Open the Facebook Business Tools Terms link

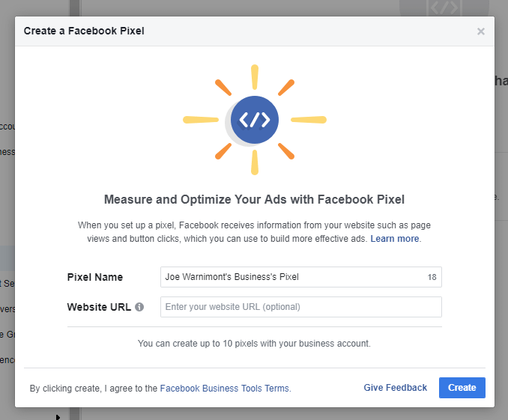(x=226, y=389)
